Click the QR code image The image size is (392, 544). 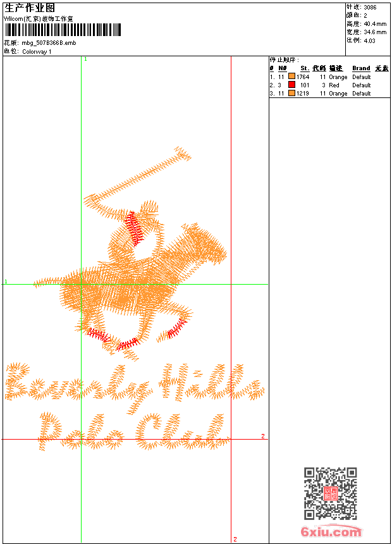331,493
